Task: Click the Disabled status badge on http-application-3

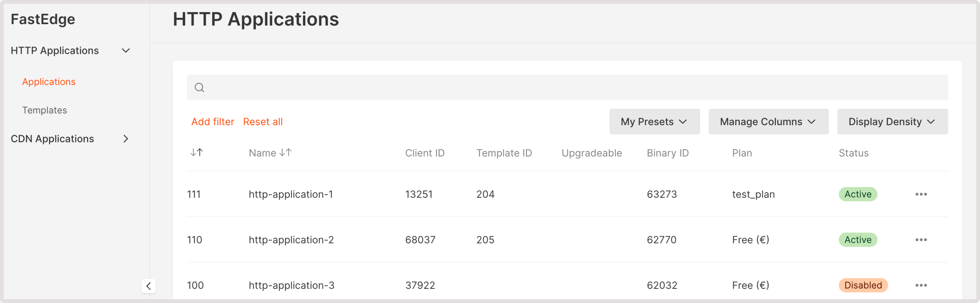Action: click(863, 285)
